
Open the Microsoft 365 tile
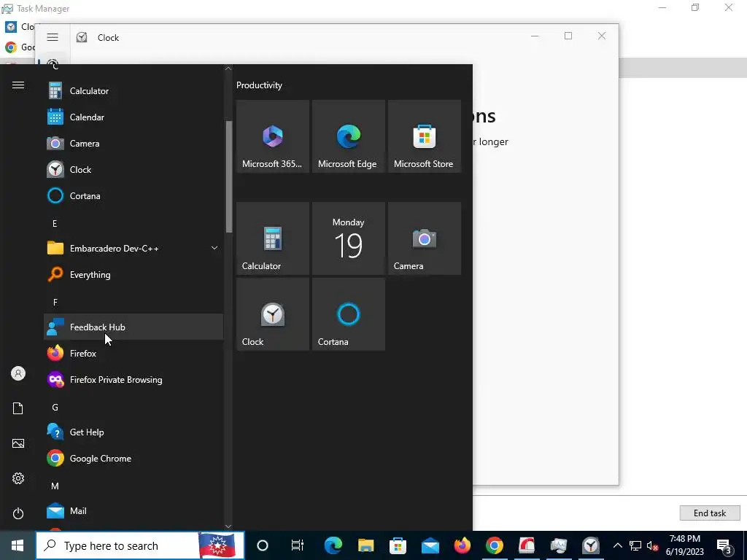[273, 136]
